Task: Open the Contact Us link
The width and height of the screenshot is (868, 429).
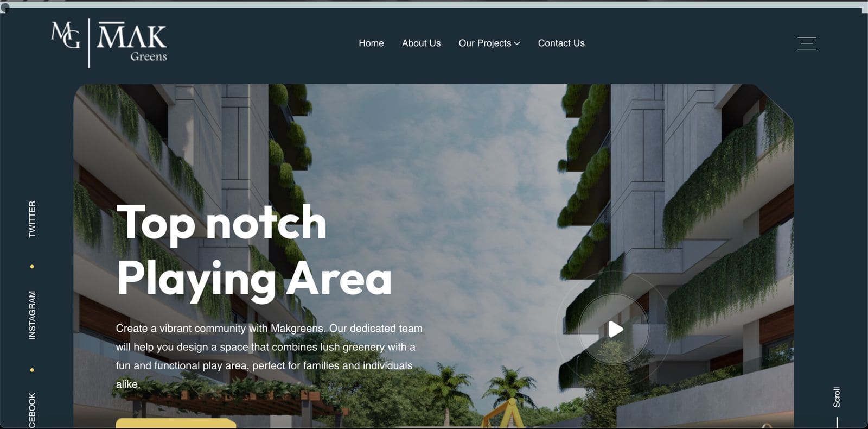Action: click(x=561, y=43)
